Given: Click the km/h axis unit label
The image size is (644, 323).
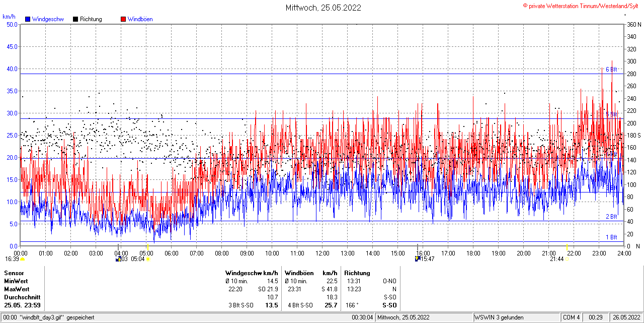Looking at the screenshot, I should [x=9, y=17].
